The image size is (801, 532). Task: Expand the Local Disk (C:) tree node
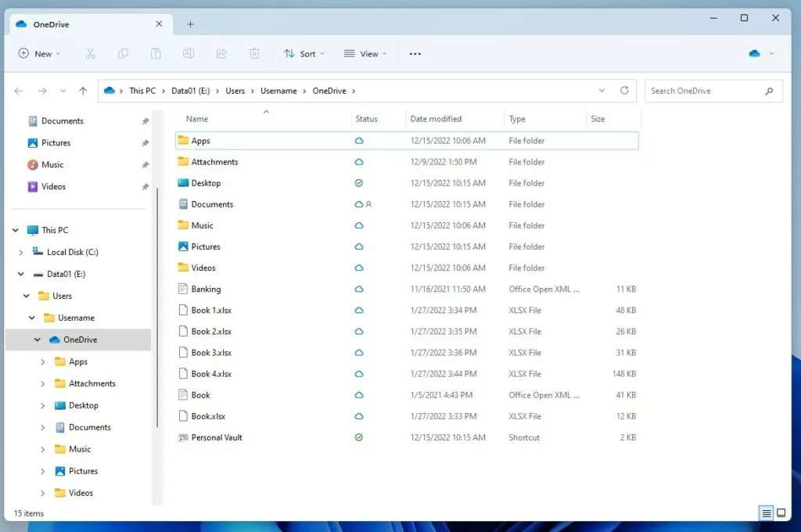point(21,252)
